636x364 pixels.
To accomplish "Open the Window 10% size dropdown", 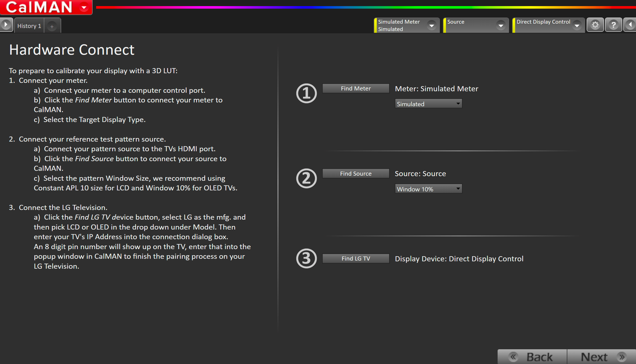I will (428, 189).
